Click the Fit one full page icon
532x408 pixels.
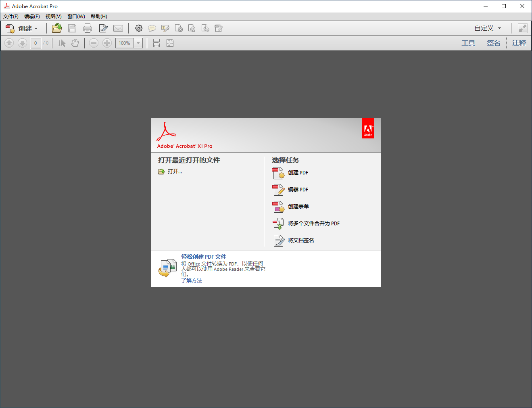coord(170,43)
